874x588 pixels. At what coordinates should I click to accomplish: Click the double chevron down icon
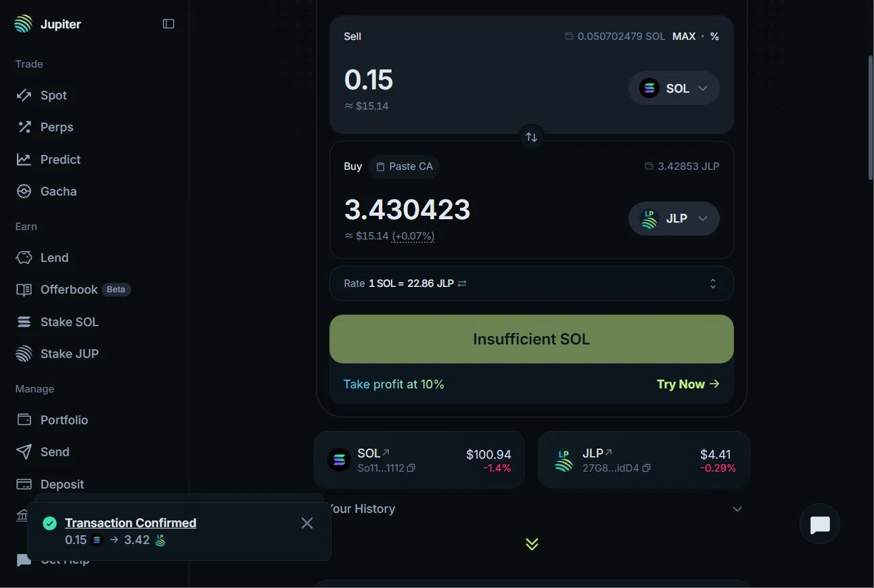532,544
